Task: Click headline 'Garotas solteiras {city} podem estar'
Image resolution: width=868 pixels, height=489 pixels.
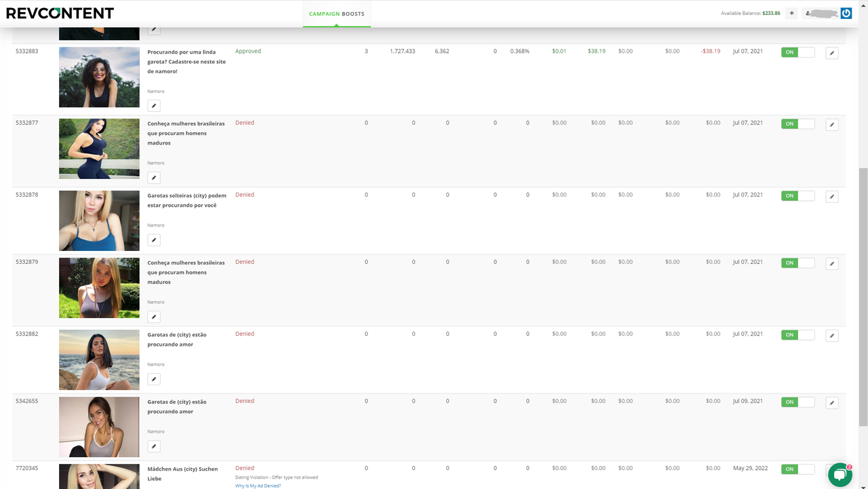Action: [186, 200]
